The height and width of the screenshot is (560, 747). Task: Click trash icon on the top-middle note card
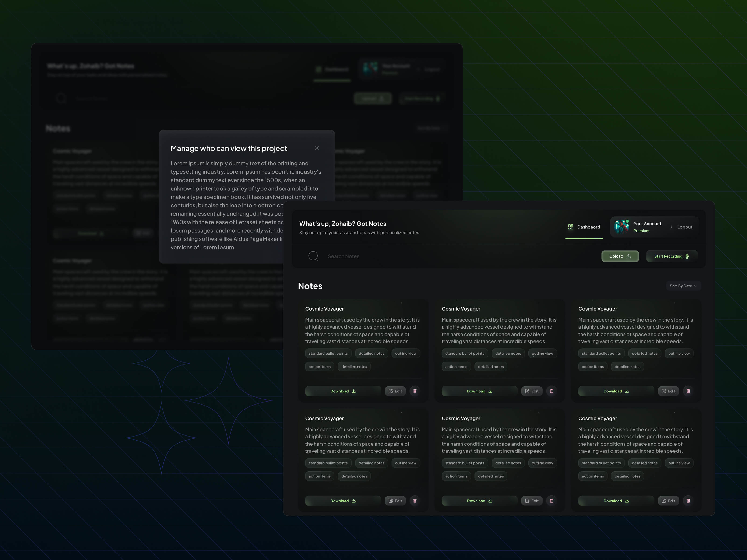[551, 391]
